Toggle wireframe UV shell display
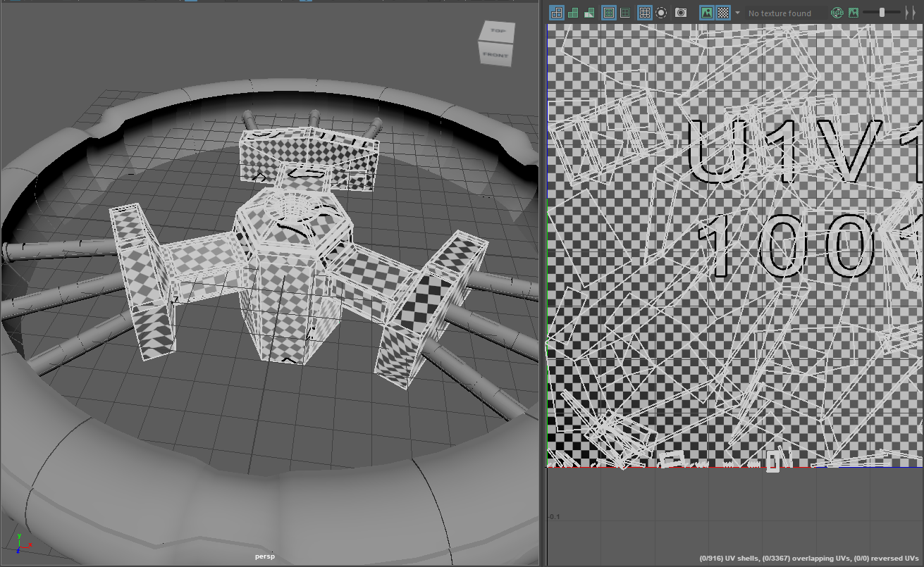 pos(556,13)
